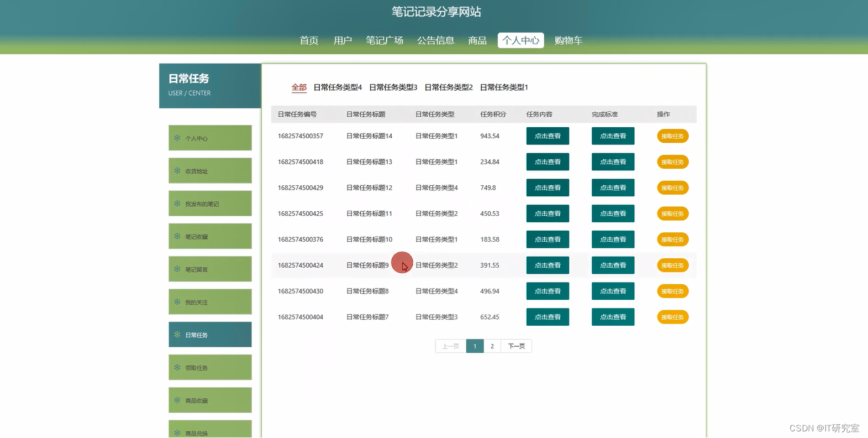868x438 pixels.
Task: Click the 下一页 pagination button
Action: point(516,346)
